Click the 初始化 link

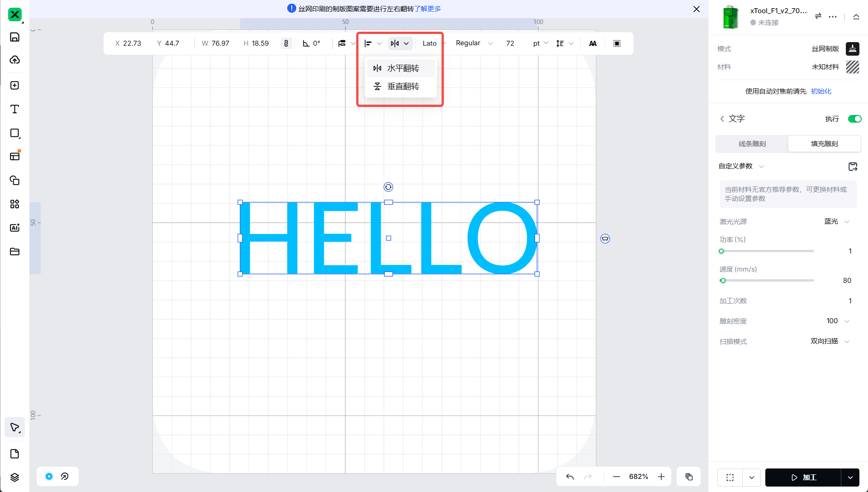pyautogui.click(x=821, y=91)
